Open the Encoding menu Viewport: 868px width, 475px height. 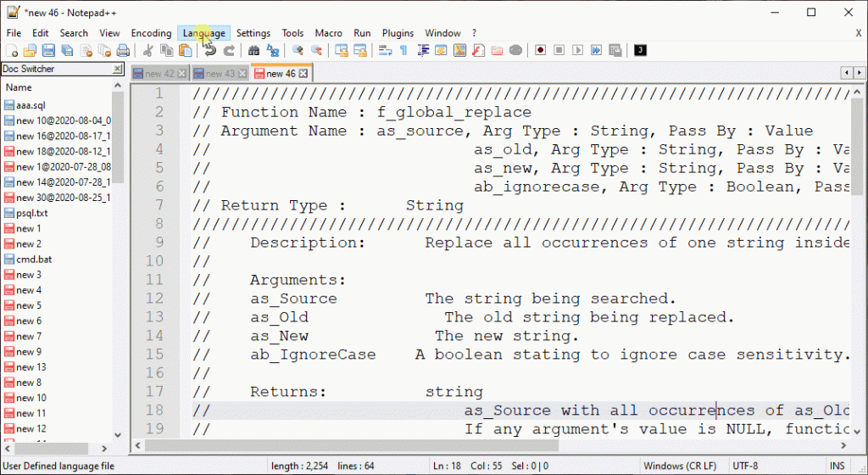(151, 33)
